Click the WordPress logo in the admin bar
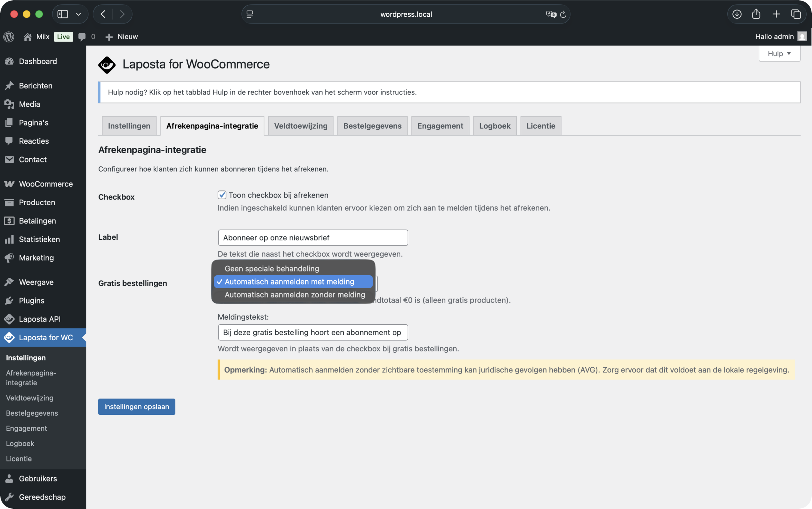This screenshot has width=812, height=509. point(9,37)
